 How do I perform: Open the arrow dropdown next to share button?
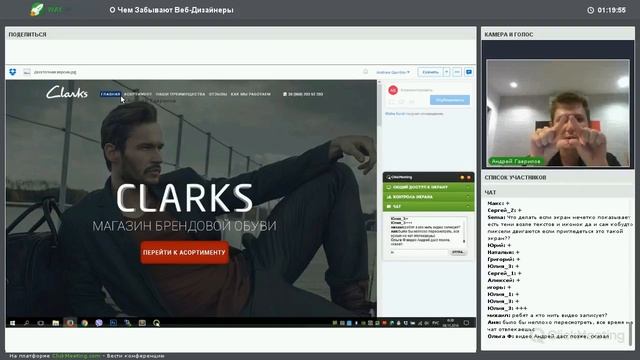[447, 72]
